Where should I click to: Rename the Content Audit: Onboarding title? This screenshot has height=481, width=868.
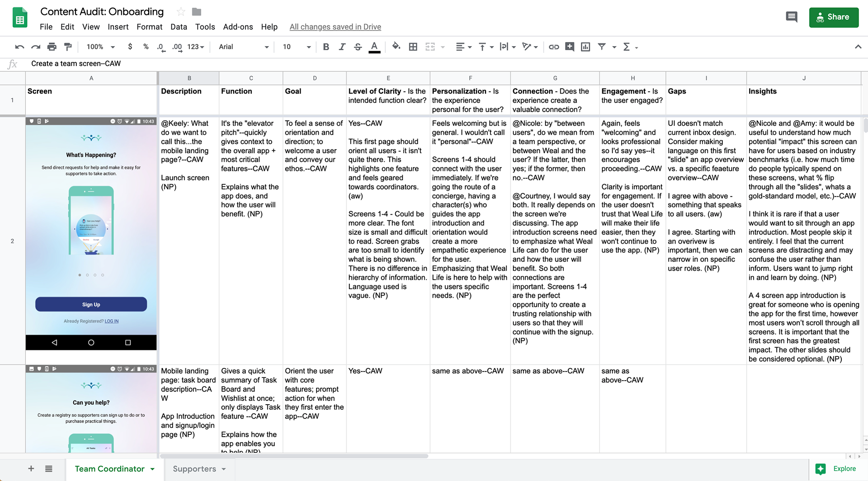pos(102,12)
